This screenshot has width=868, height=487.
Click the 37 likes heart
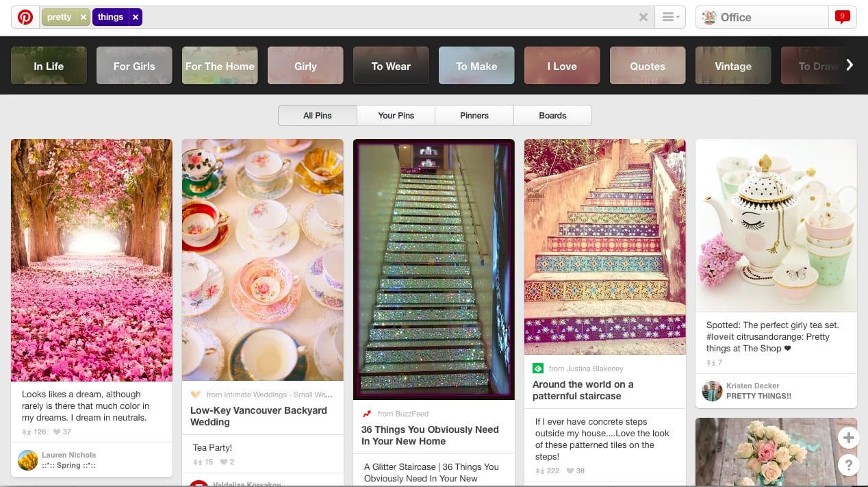(x=62, y=432)
